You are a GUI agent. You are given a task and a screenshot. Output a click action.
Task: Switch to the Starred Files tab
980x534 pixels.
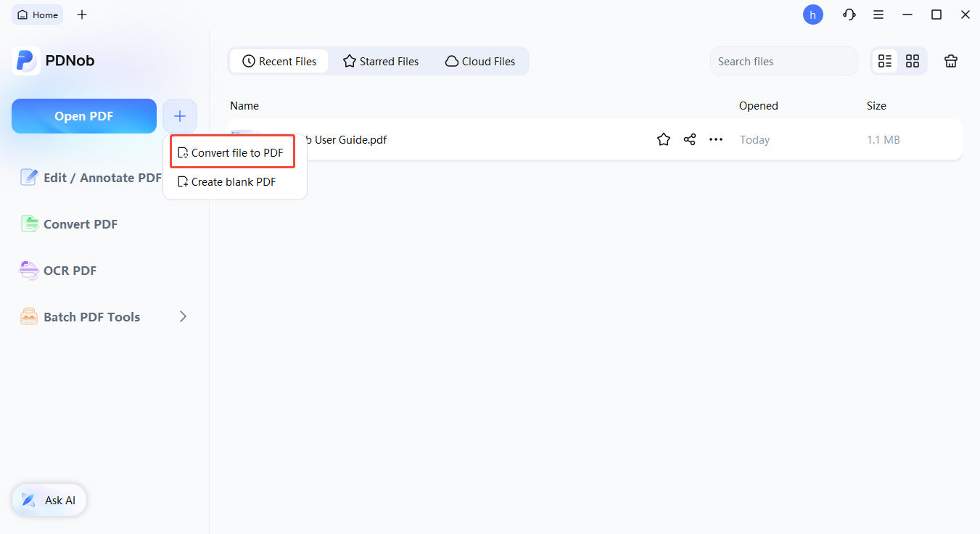(x=380, y=61)
